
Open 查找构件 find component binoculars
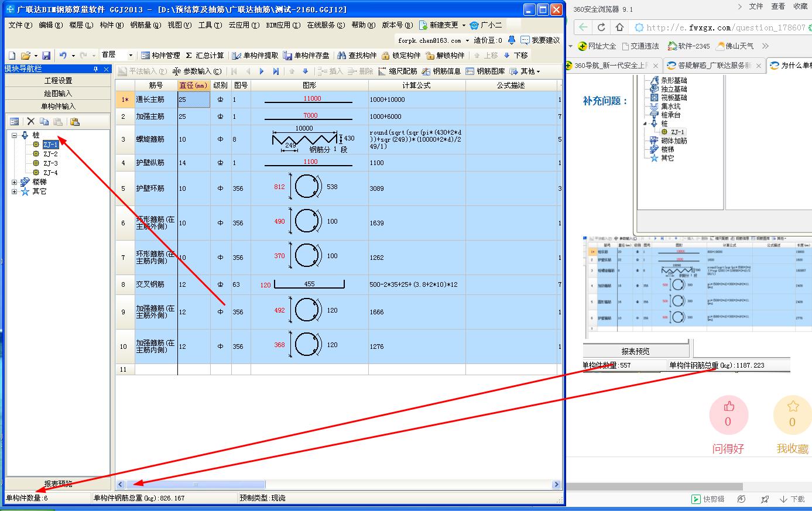click(x=357, y=55)
